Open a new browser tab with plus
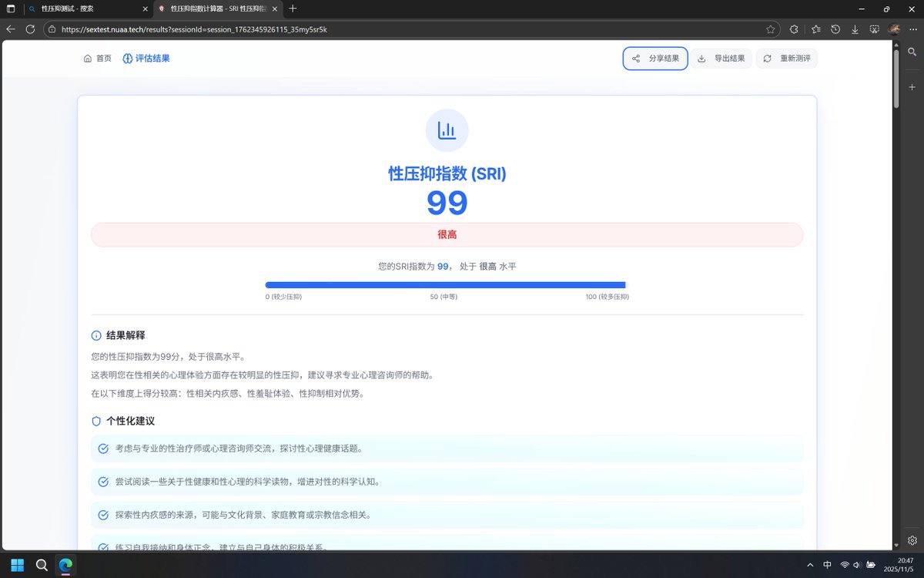This screenshot has width=924, height=578. click(293, 8)
